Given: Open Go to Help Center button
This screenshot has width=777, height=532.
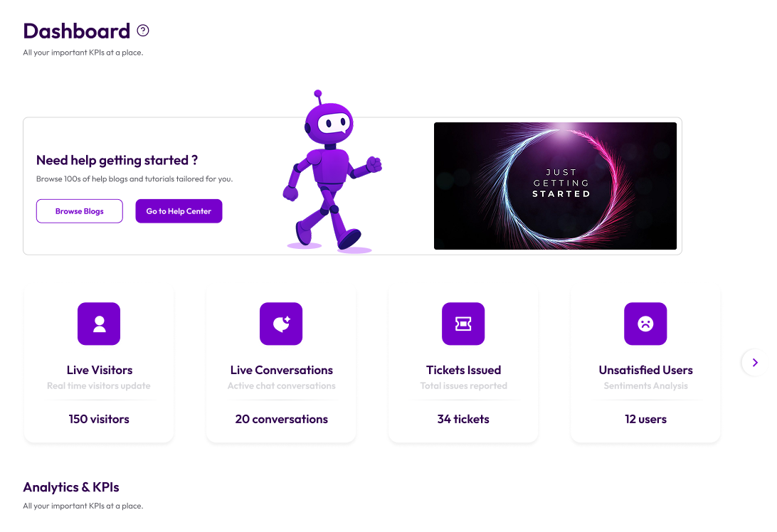Looking at the screenshot, I should [x=179, y=211].
